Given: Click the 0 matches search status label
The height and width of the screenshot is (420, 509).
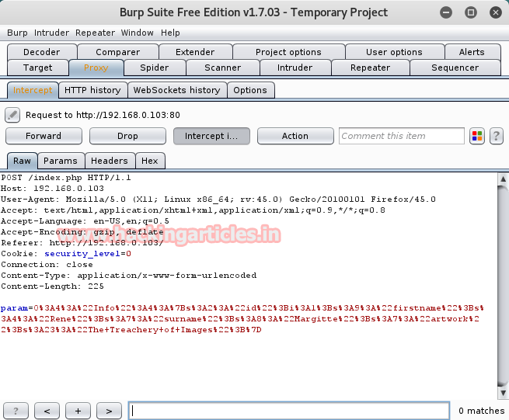Looking at the screenshot, I should [x=481, y=411].
